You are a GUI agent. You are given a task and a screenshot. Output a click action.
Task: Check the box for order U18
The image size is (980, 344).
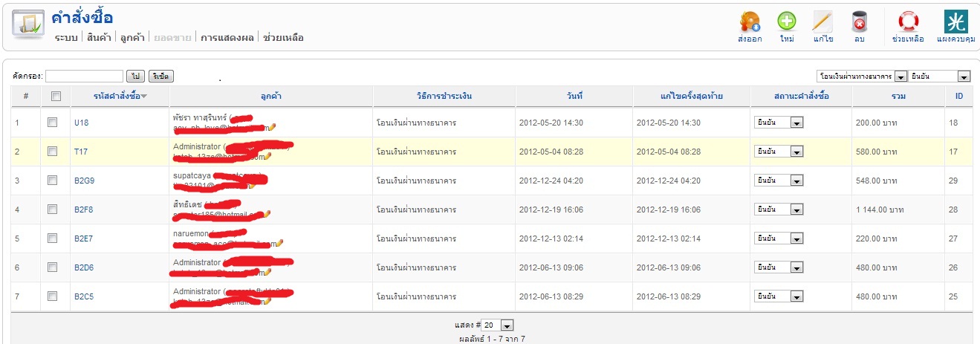[x=52, y=122]
